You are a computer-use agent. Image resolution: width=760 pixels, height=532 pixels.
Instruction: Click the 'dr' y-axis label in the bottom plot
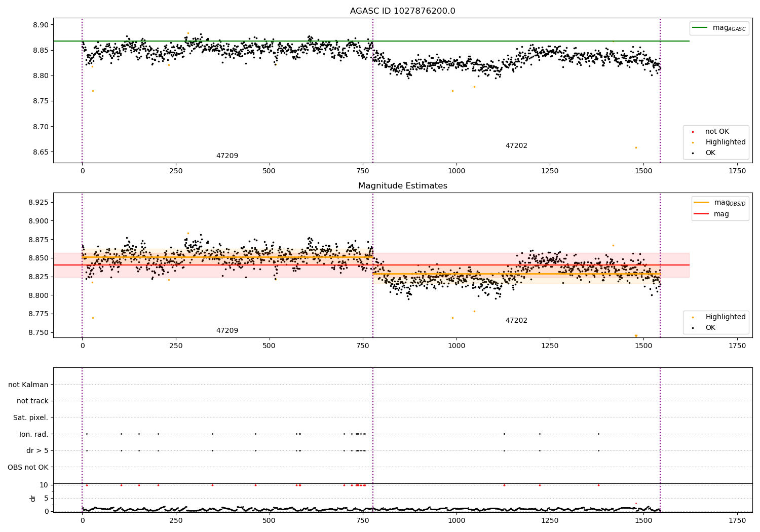click(33, 498)
